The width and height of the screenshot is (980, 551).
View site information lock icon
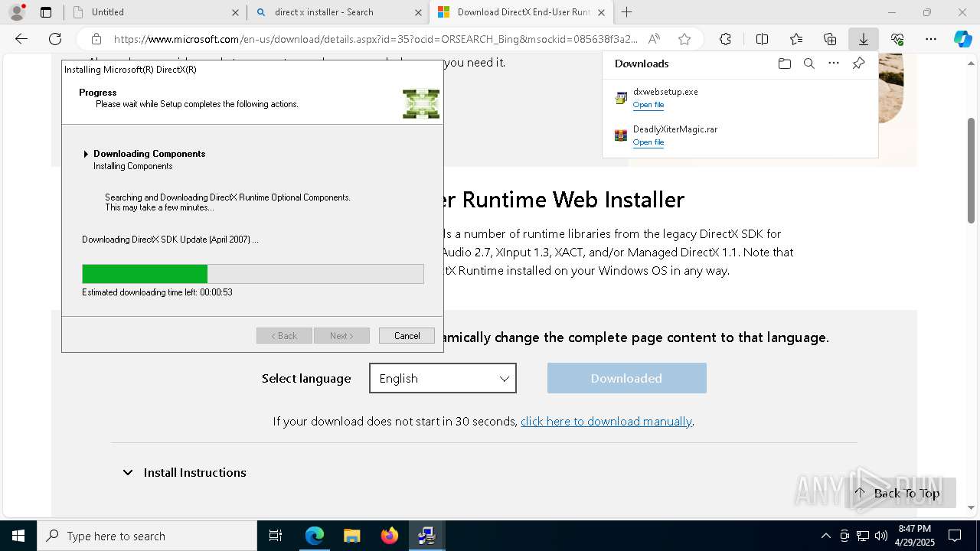point(96,39)
